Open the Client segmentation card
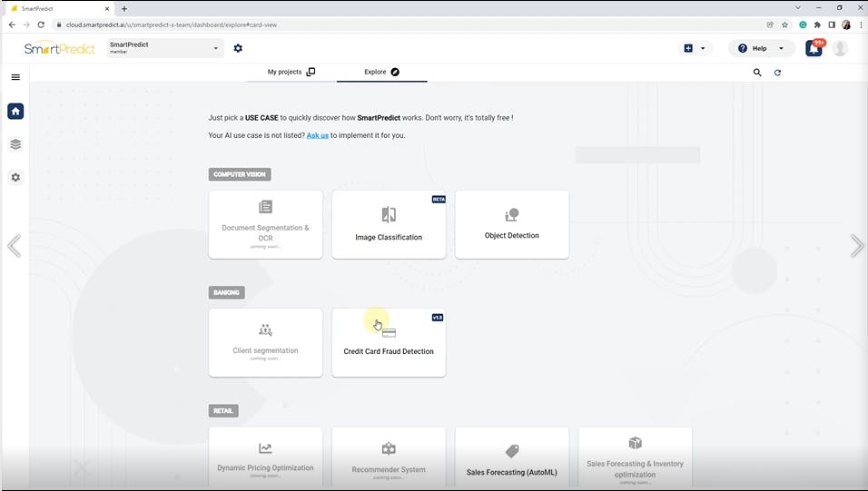Screen dimensions: 868x491 266,343
